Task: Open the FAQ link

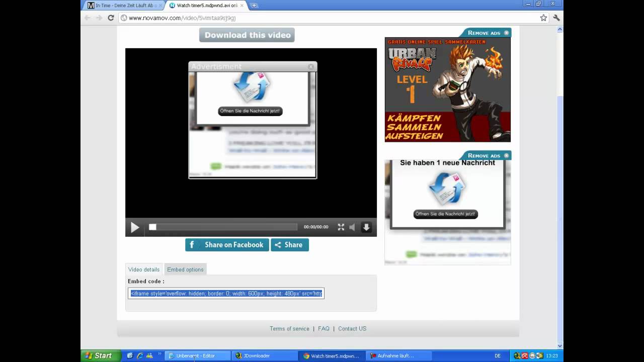Action: point(324,329)
